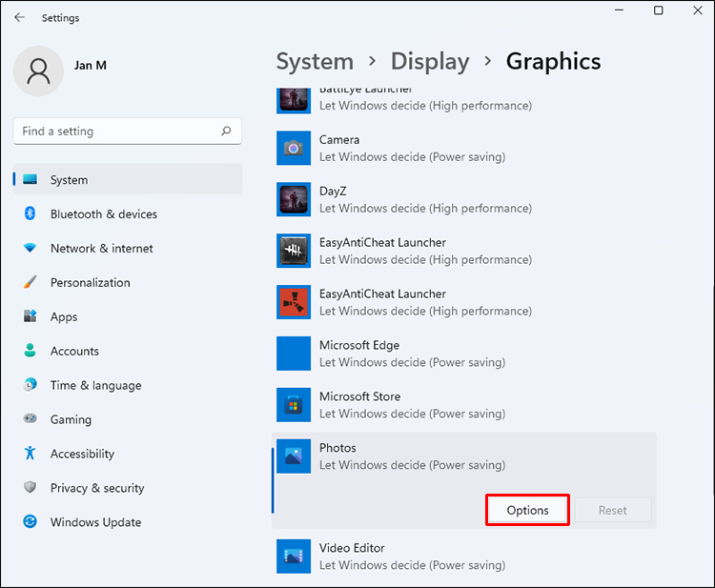This screenshot has height=588, width=715.
Task: Open Privacy & security settings
Action: [128, 488]
